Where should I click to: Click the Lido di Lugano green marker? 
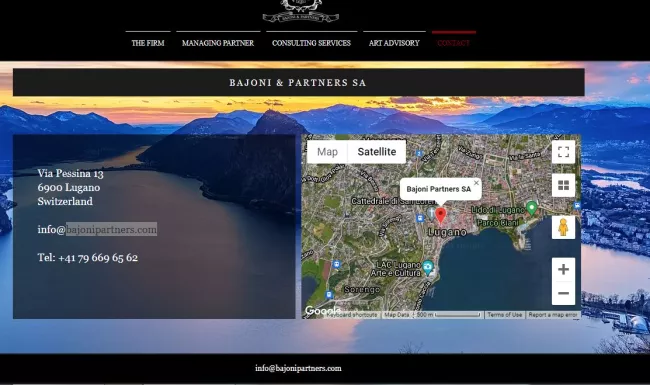(x=531, y=208)
